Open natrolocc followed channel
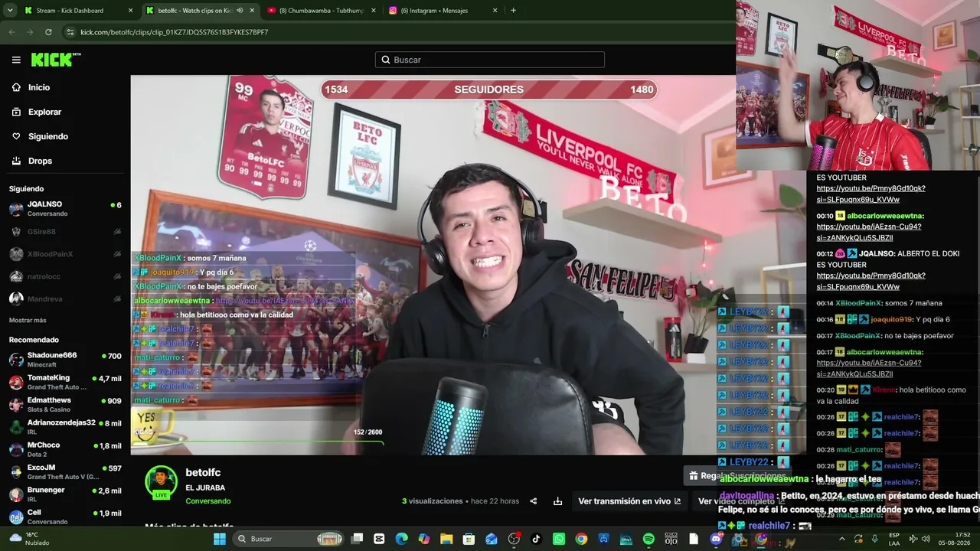 pos(65,276)
